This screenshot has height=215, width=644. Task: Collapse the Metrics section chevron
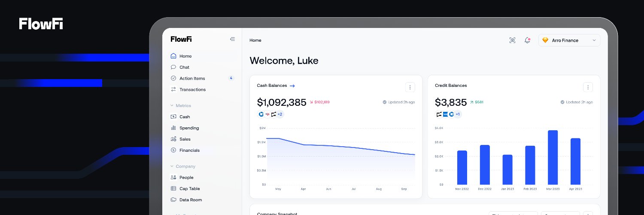pos(172,105)
